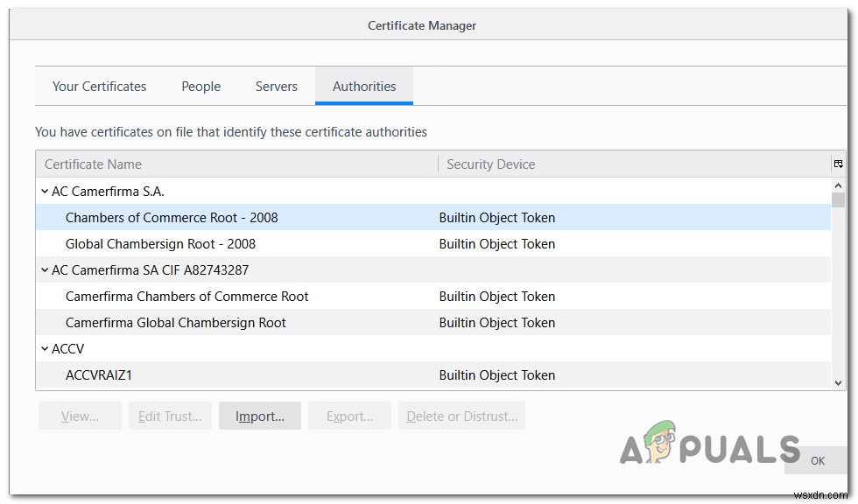Viewport: 858px width, 504px height.
Task: Sort by the Certificate Name column header
Action: click(x=93, y=164)
